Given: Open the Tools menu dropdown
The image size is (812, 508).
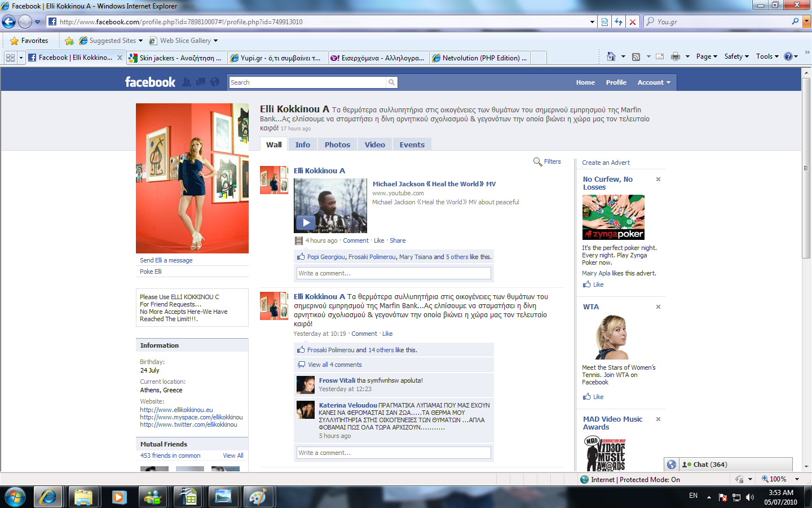Looking at the screenshot, I should 767,56.
